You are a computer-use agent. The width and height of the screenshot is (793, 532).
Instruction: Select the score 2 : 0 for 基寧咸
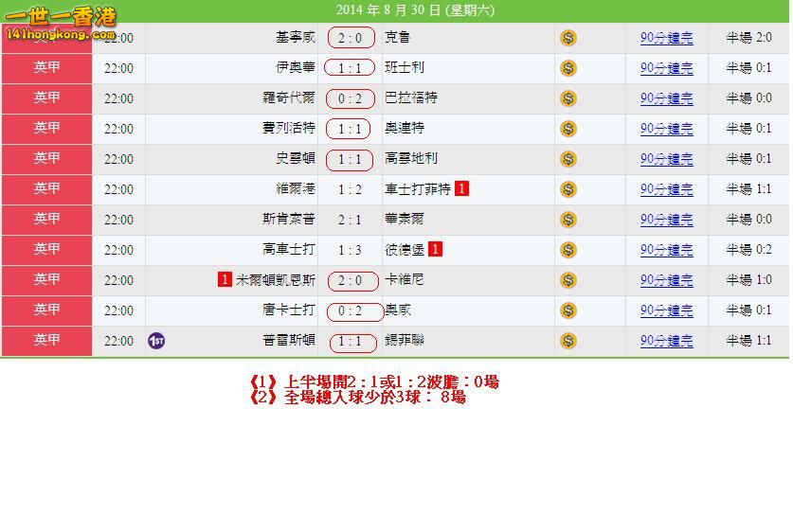[351, 38]
